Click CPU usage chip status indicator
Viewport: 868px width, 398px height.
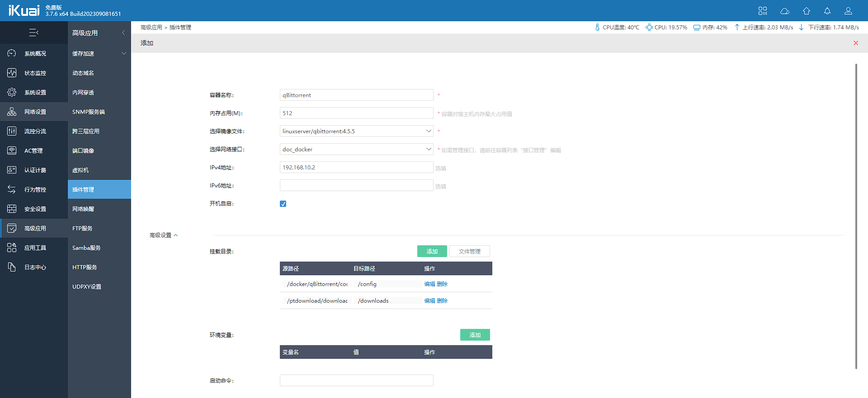666,28
